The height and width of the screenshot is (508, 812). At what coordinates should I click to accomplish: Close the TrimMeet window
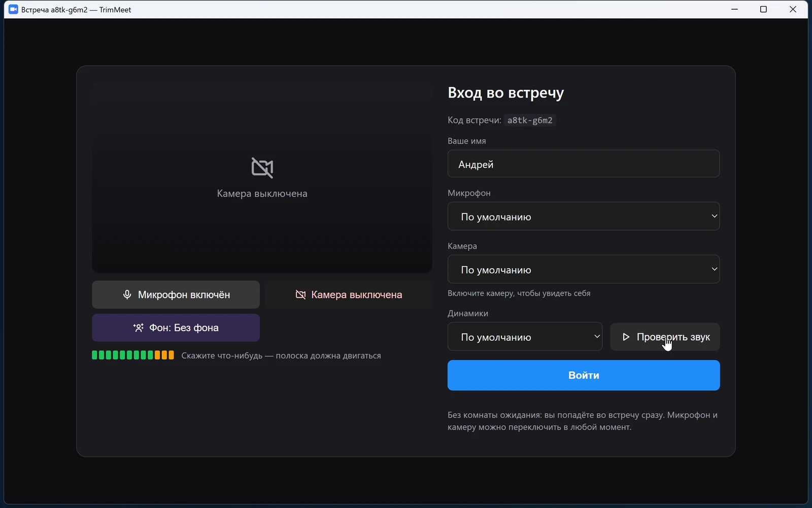coord(793,10)
